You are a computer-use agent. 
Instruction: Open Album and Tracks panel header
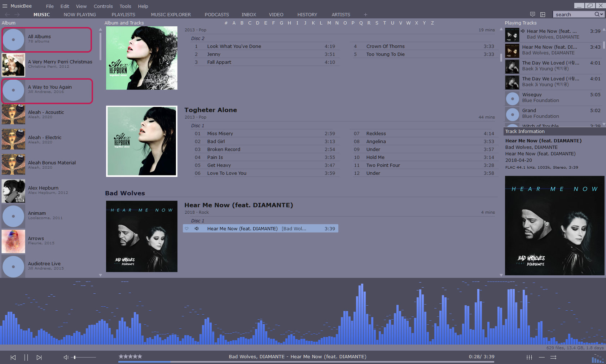coord(124,23)
